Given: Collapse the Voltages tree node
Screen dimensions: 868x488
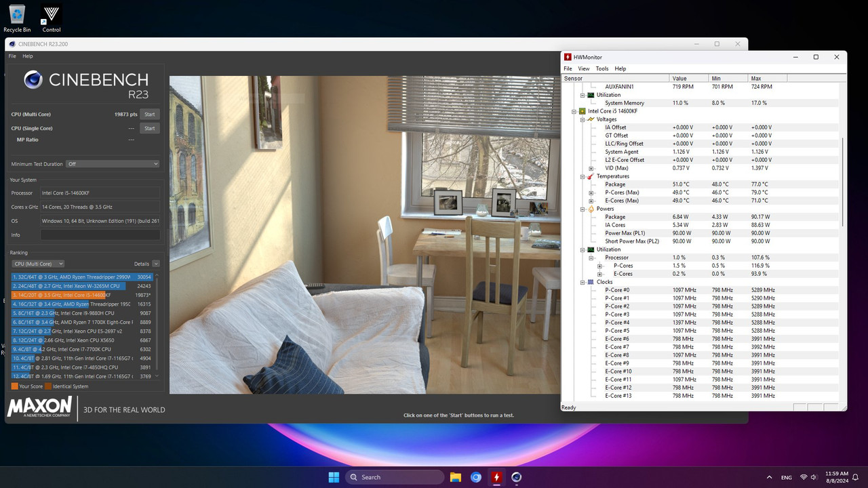Looking at the screenshot, I should (583, 119).
